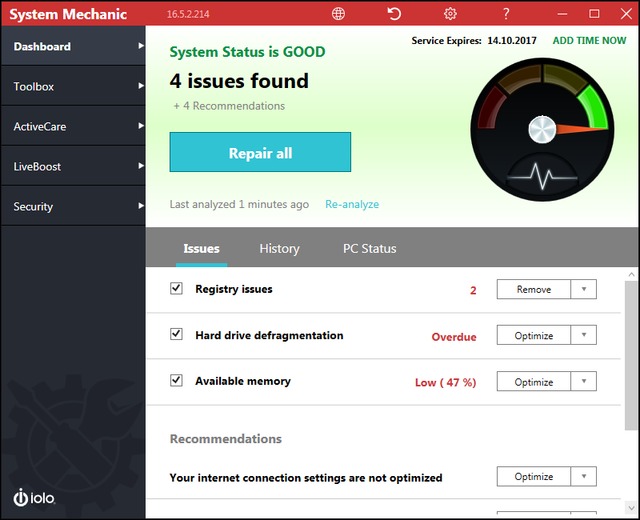Click the Re-analyze link
This screenshot has width=640, height=520.
pos(352,204)
